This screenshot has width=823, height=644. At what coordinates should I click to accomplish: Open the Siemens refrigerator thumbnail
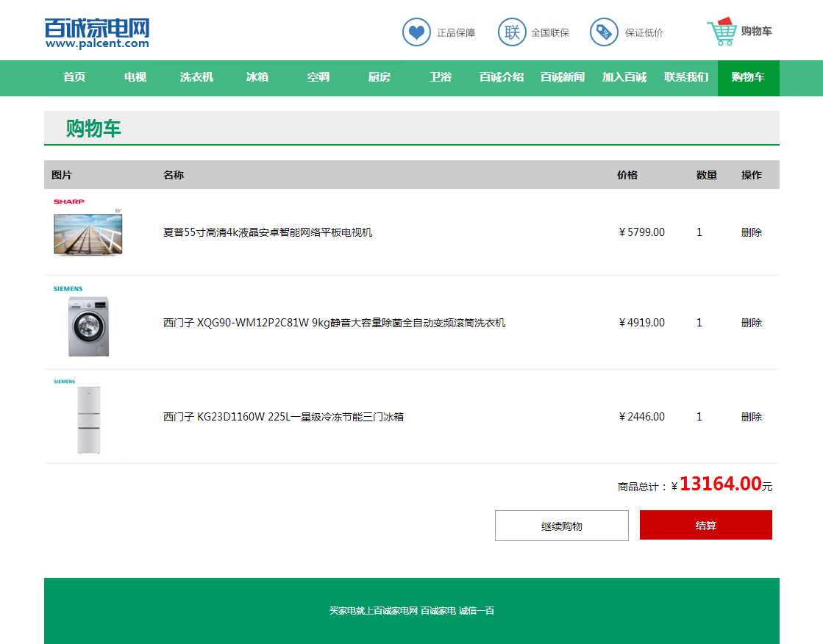coord(88,418)
